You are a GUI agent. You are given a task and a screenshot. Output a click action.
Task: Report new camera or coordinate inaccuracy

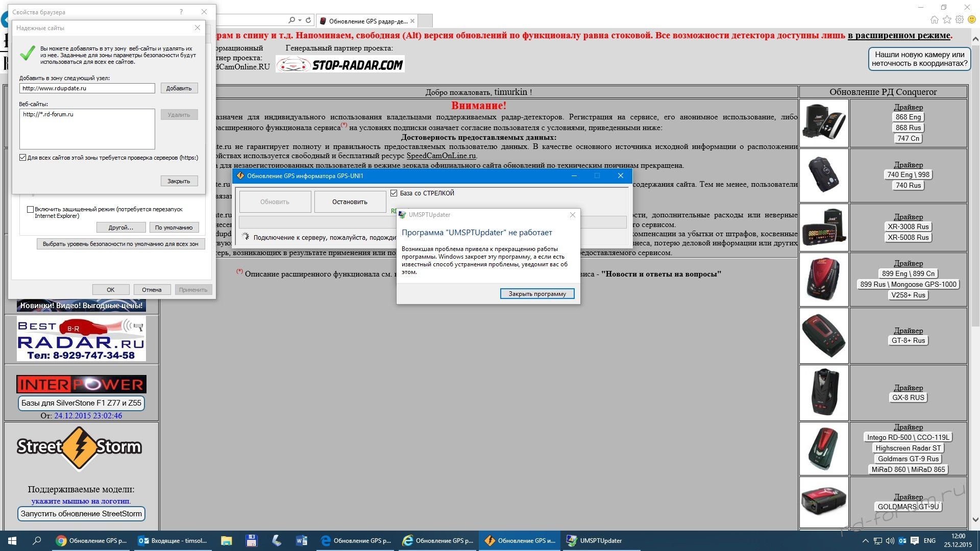[x=919, y=59]
